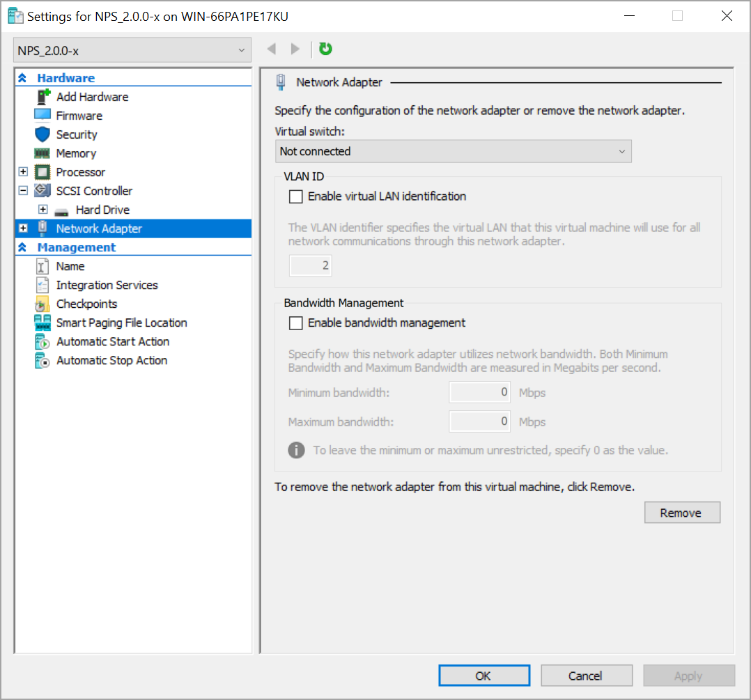Select the Hard Drive icon
Screen dimensions: 751x700
point(63,210)
